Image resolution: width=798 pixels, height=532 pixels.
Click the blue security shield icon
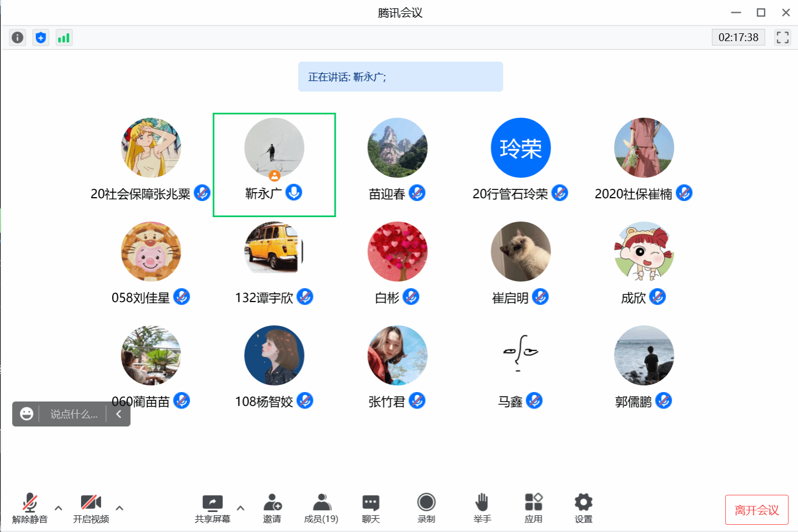pyautogui.click(x=41, y=37)
